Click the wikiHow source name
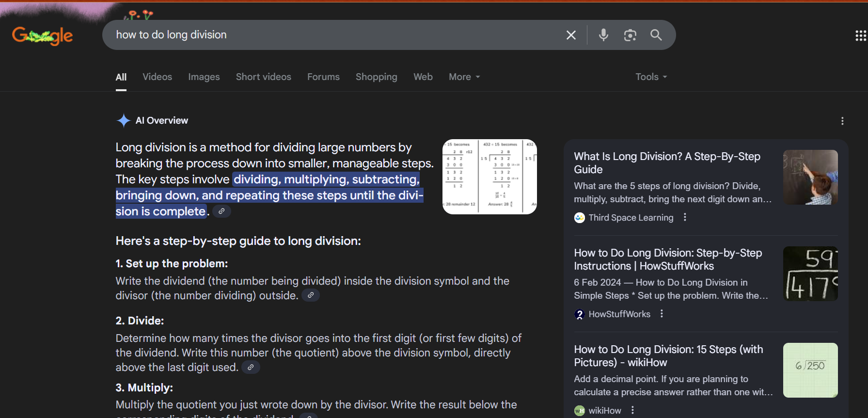The width and height of the screenshot is (868, 418). (x=605, y=411)
